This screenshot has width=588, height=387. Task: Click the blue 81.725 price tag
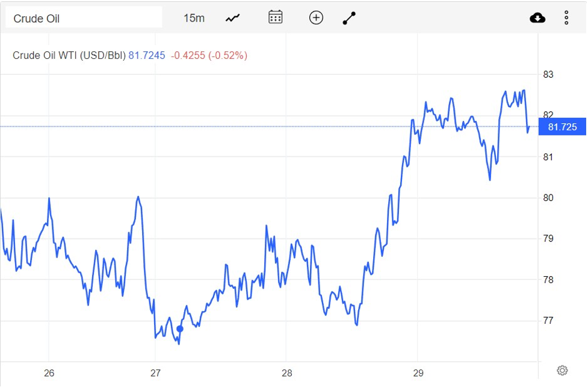tap(562, 127)
